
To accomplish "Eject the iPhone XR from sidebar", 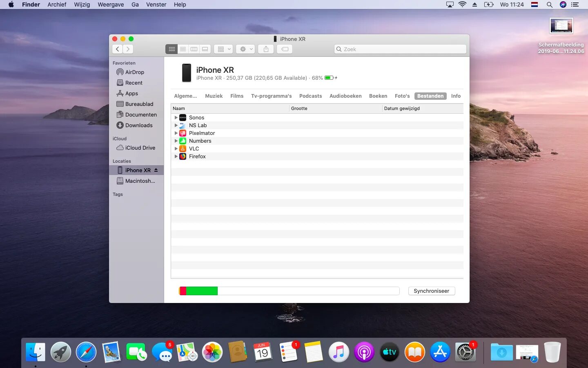I will coord(156,170).
